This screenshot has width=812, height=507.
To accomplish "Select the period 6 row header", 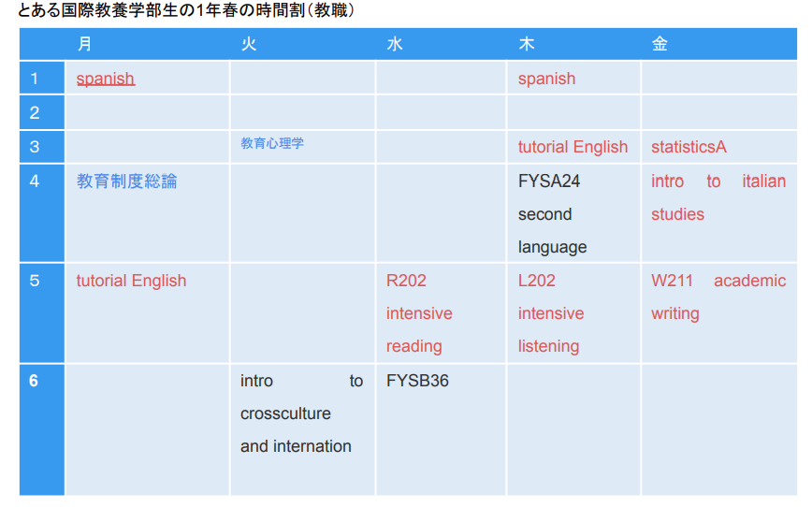I will pyautogui.click(x=42, y=430).
